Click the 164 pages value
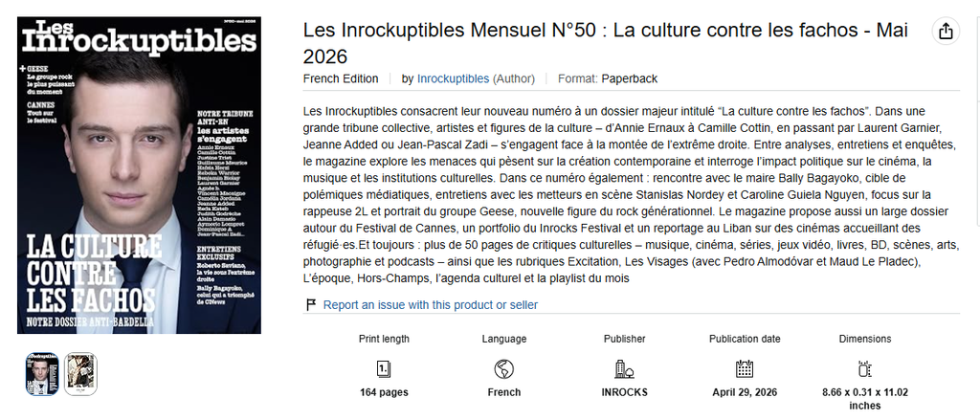Viewport: 980px width, 420px height. click(384, 392)
